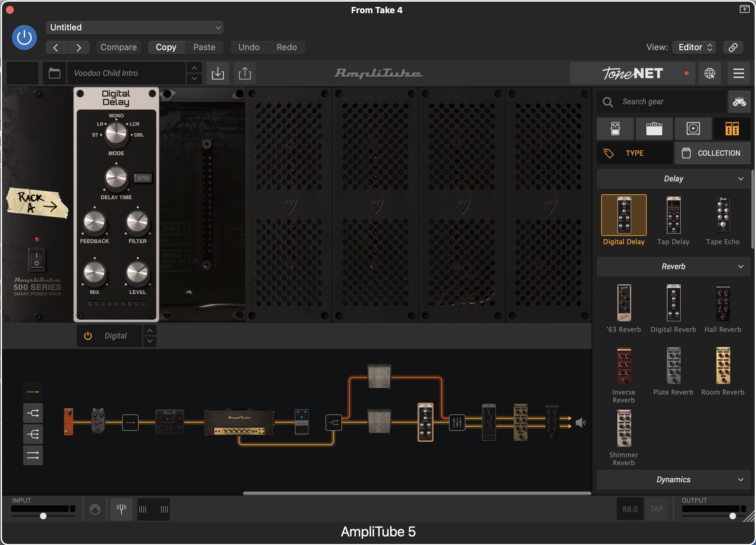This screenshot has height=545, width=756.
Task: Show stomp pedal gear category
Action: (615, 129)
